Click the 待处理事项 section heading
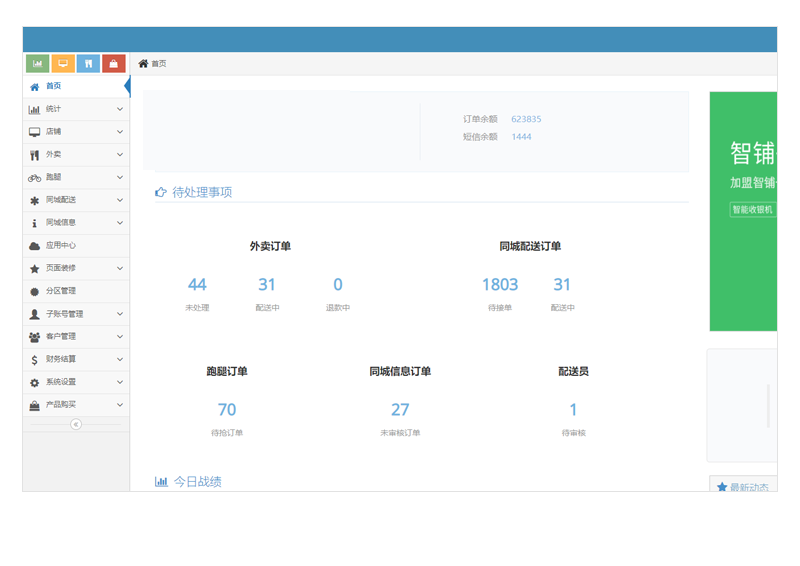The image size is (800, 566). pyautogui.click(x=202, y=192)
